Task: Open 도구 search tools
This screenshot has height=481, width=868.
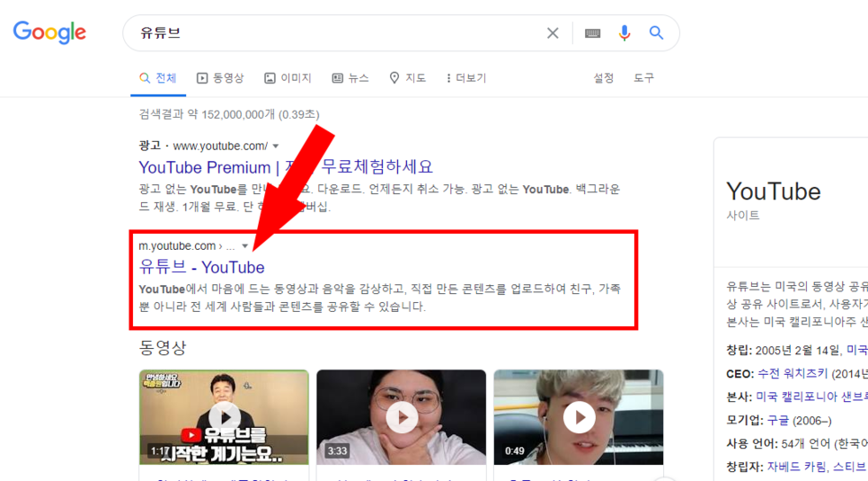Action: pos(643,78)
